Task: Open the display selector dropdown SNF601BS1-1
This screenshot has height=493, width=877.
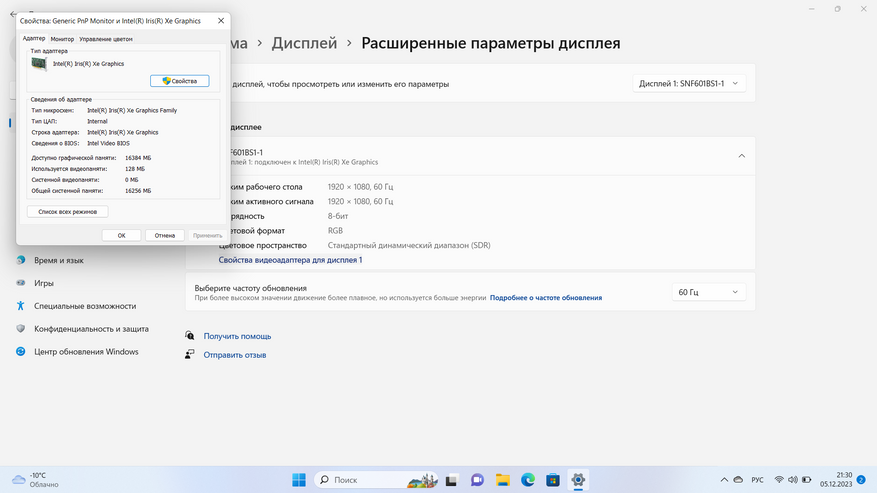Action: tap(689, 83)
